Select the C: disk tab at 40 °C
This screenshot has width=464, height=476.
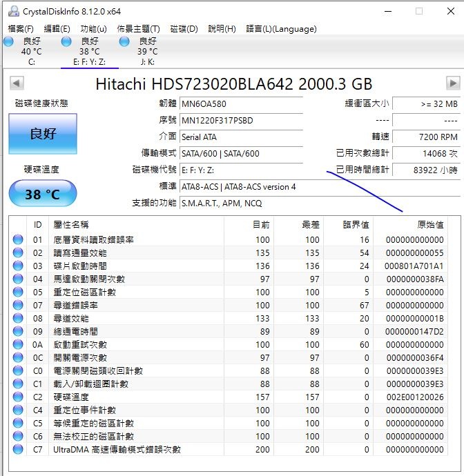(32, 51)
